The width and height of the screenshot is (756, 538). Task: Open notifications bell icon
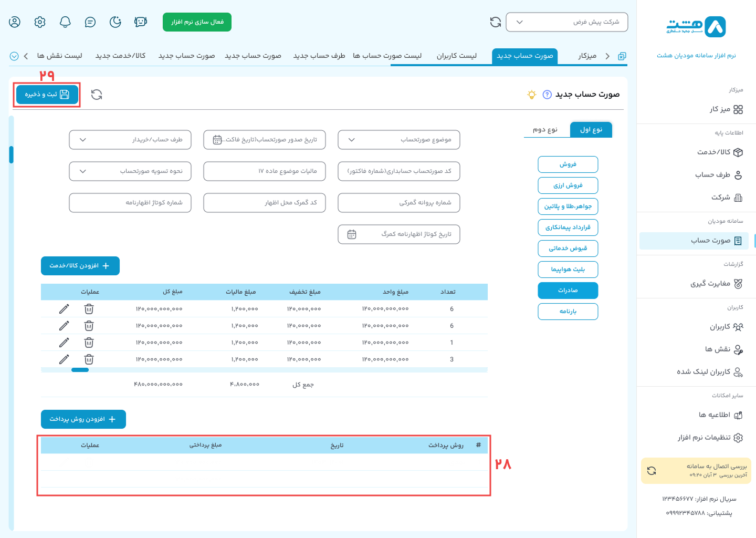65,22
